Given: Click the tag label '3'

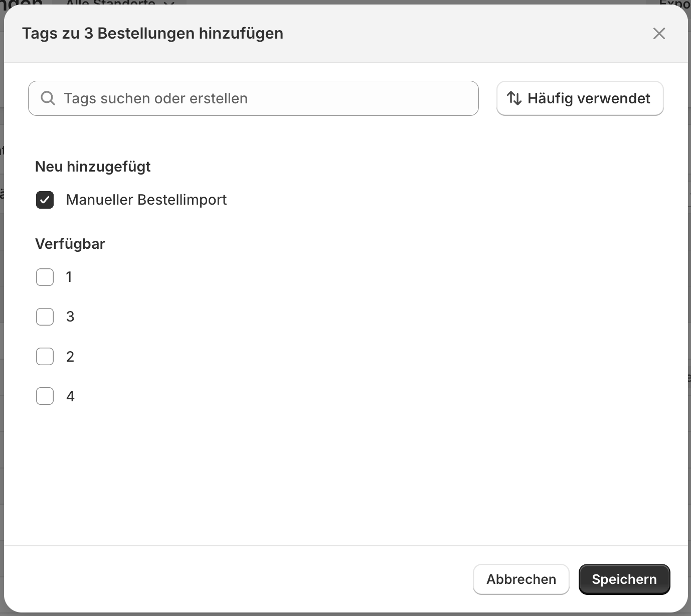Looking at the screenshot, I should [70, 317].
